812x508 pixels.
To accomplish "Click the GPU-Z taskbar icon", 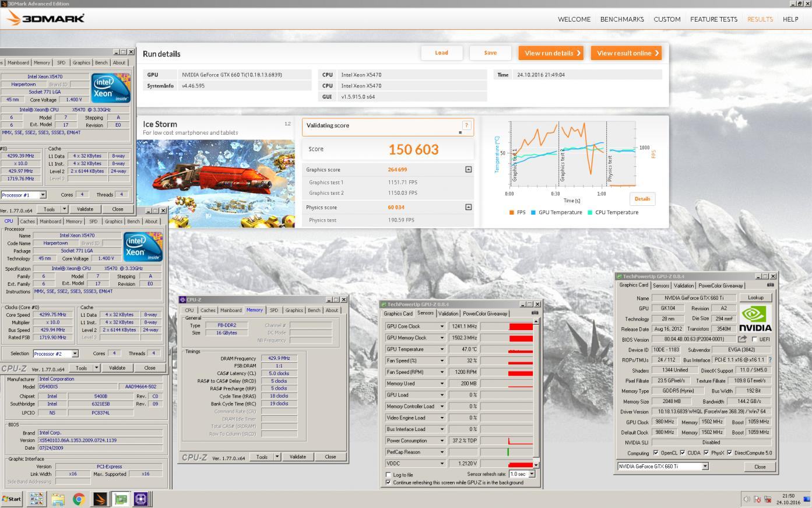I will (121, 499).
